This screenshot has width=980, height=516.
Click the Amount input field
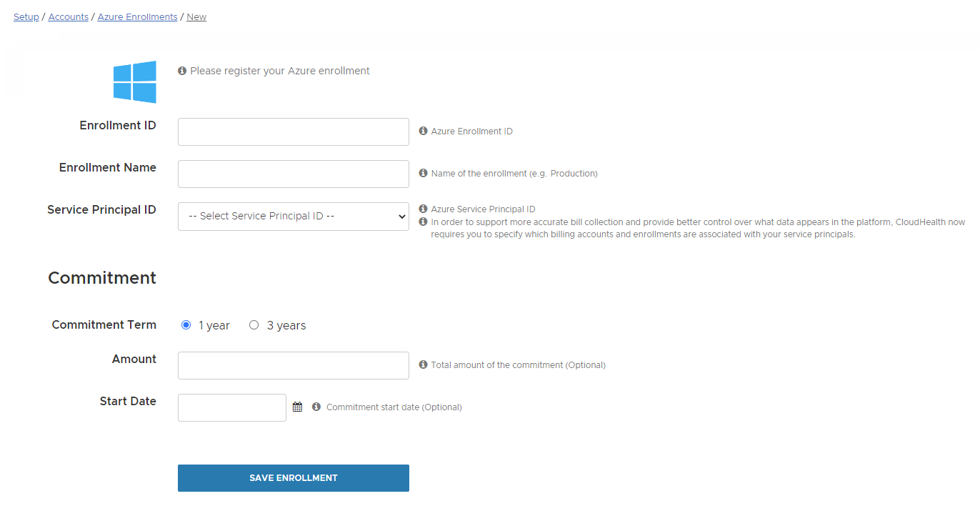[x=293, y=365]
